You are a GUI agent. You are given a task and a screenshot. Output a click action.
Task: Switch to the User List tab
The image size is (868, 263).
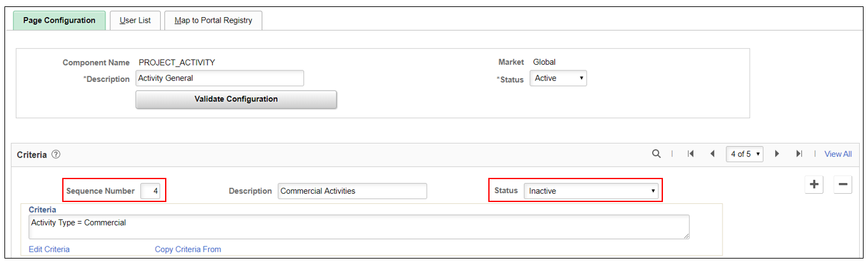(x=135, y=20)
